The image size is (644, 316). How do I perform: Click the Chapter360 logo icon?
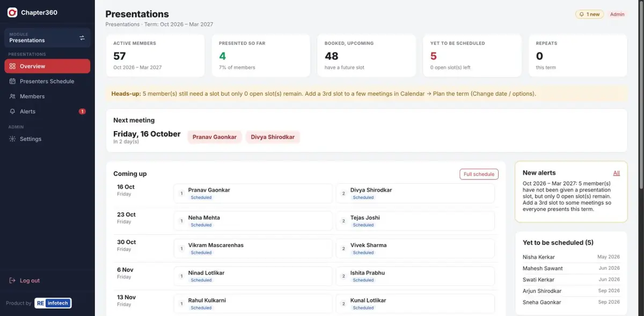tap(12, 12)
